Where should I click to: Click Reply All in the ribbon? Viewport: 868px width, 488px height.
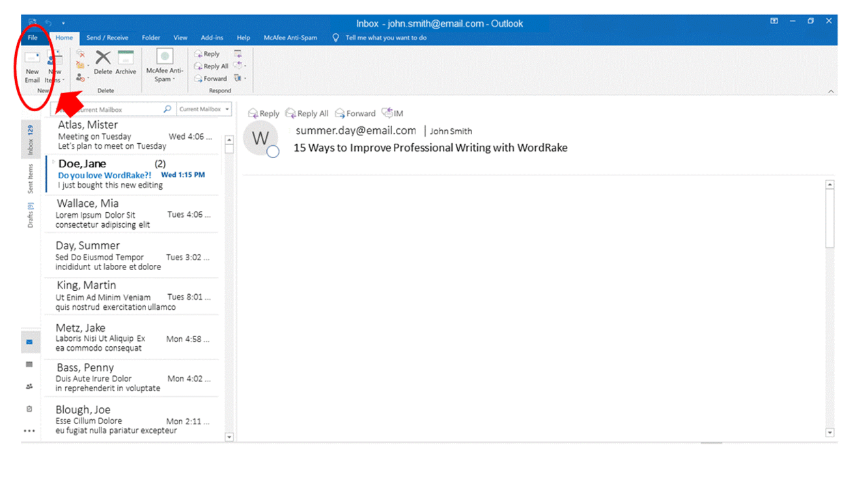(x=211, y=66)
